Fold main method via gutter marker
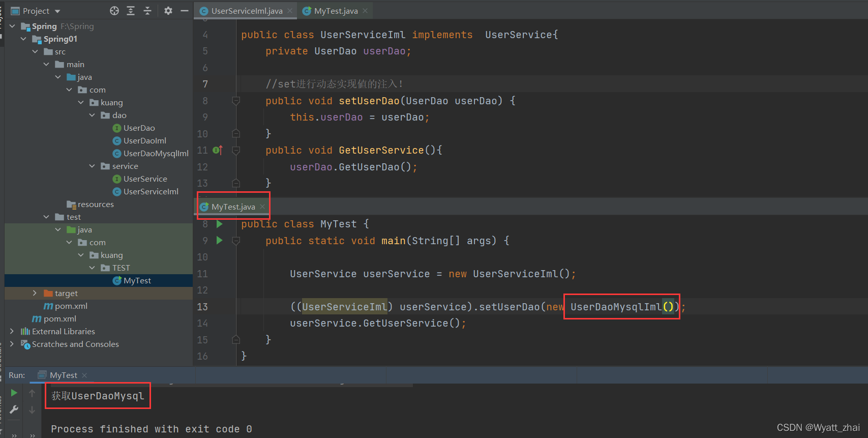 (236, 241)
